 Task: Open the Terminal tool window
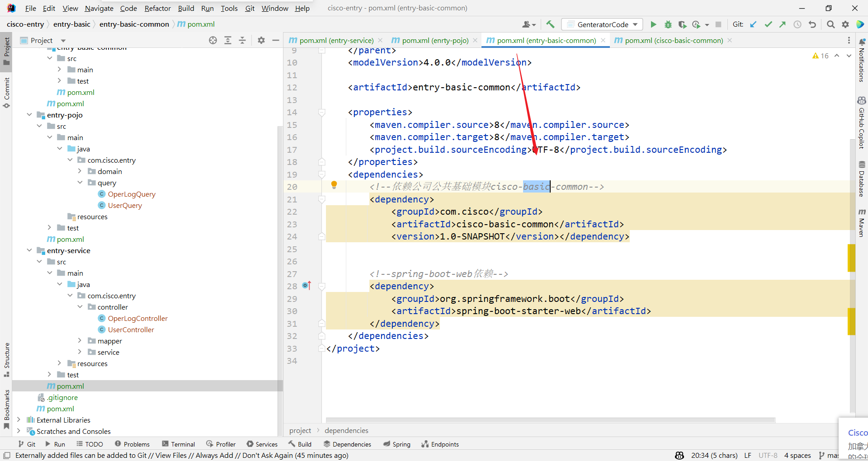pos(178,444)
